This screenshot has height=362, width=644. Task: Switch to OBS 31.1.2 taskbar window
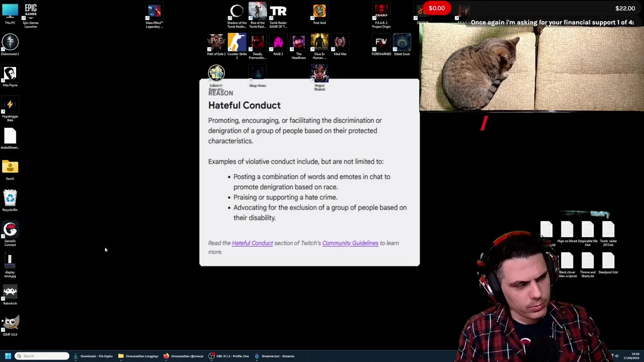tap(229, 356)
